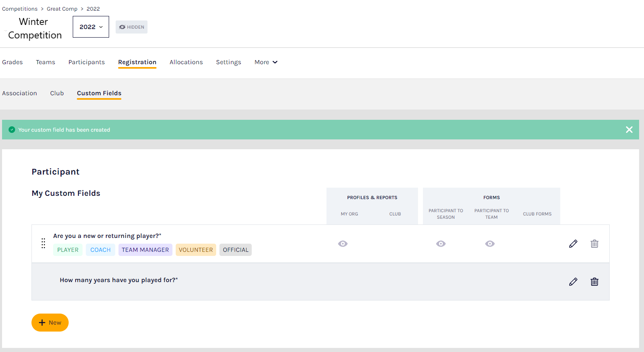Delete the new or returning player field

(x=594, y=244)
